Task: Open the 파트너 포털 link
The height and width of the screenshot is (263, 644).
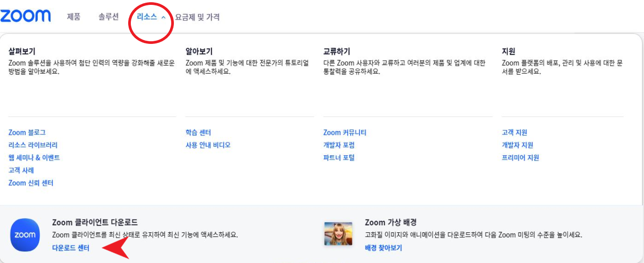Action: click(339, 157)
